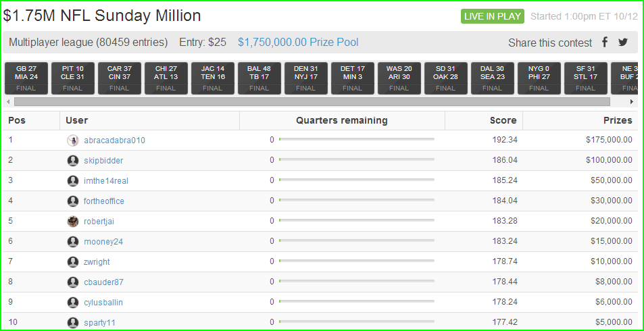
Task: Click abracadabra010's quarters remaining progress bar
Action: coord(357,140)
